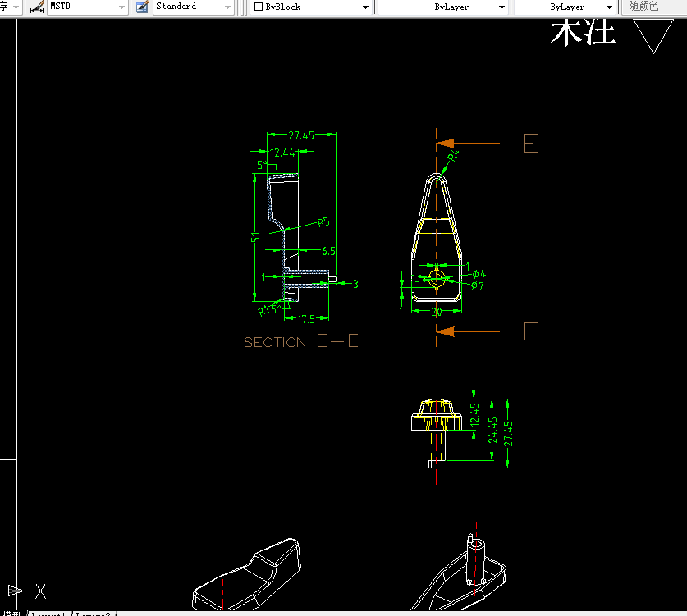The width and height of the screenshot is (687, 616).
Task: Open the MSTD dimension style dropdown
Action: coord(121,7)
